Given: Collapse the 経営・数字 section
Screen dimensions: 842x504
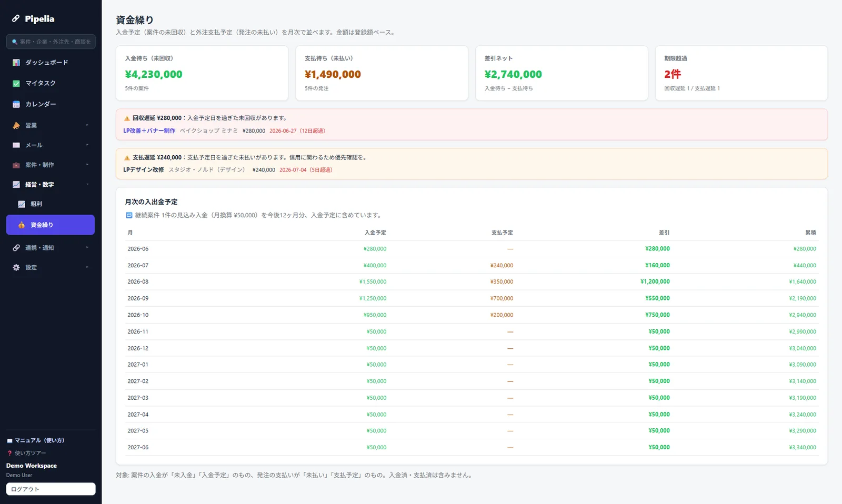Looking at the screenshot, I should click(x=51, y=185).
